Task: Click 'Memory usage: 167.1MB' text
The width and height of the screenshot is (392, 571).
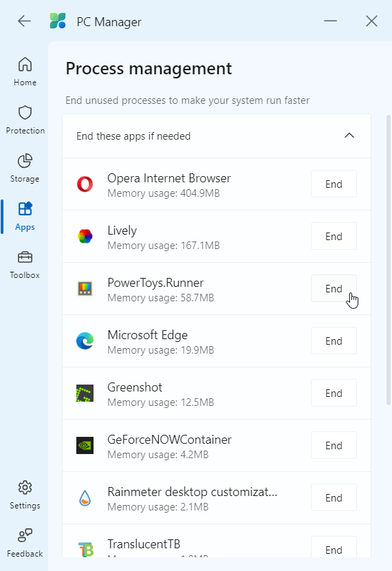Action: tap(164, 246)
